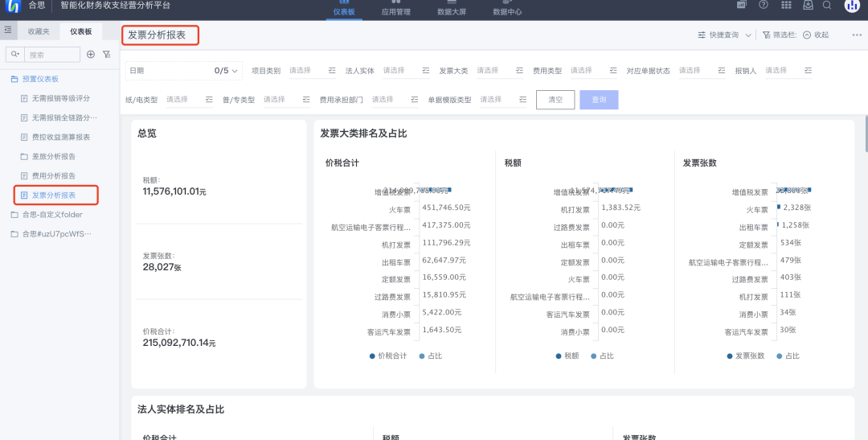Viewport: 868px width, 440px height.
Task: Open the 快捷查询 dropdown
Action: point(724,35)
